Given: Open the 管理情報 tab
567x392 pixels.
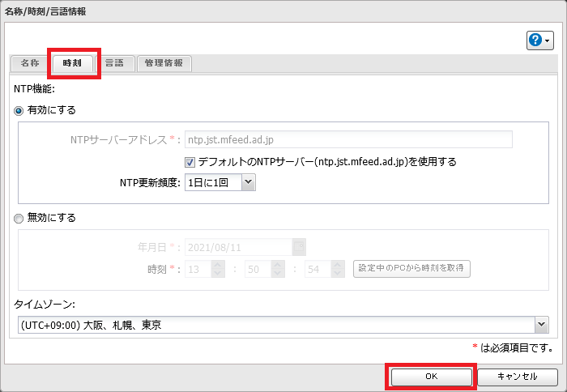Looking at the screenshot, I should 164,64.
